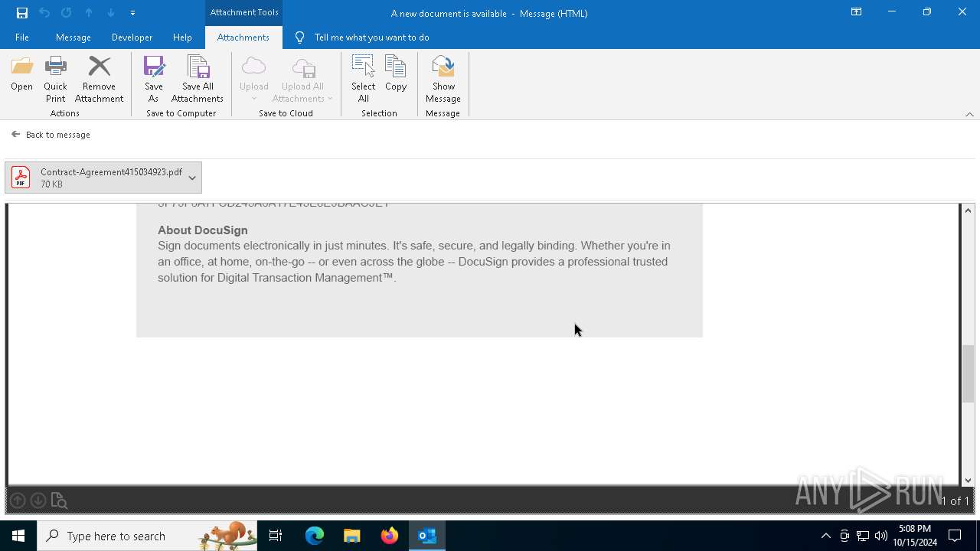The width and height of the screenshot is (980, 551).
Task: Copy the selected attachment
Action: (396, 74)
